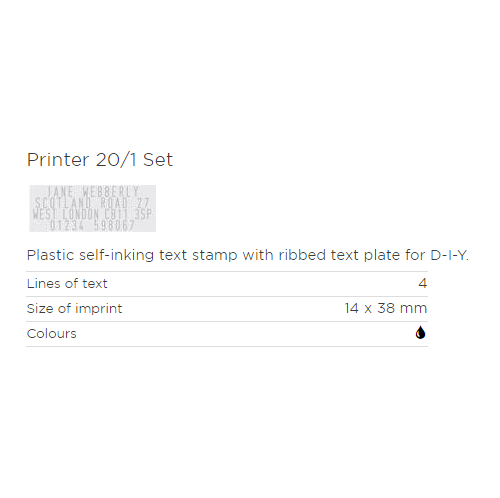Click the word Plastic in the description
The image size is (500, 498).
50,255
